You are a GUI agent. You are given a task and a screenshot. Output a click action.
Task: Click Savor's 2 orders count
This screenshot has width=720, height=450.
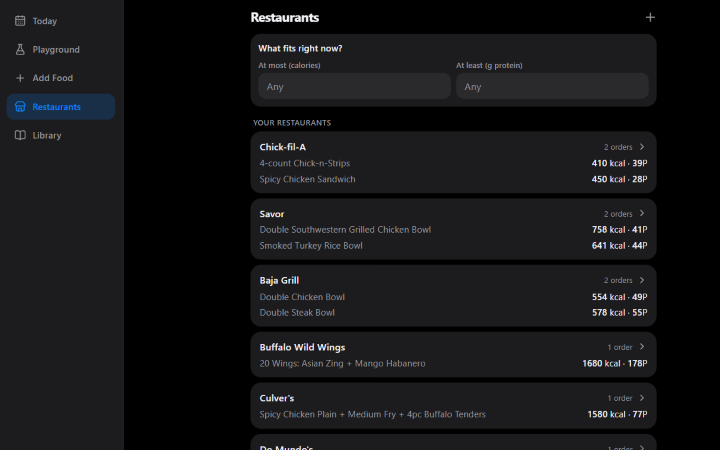click(618, 214)
